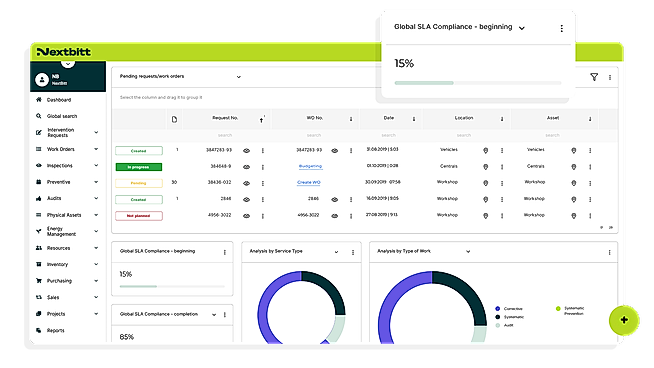Click the popup SLA 15% progress bar
Screen dimensions: 654x368
pyautogui.click(x=478, y=83)
